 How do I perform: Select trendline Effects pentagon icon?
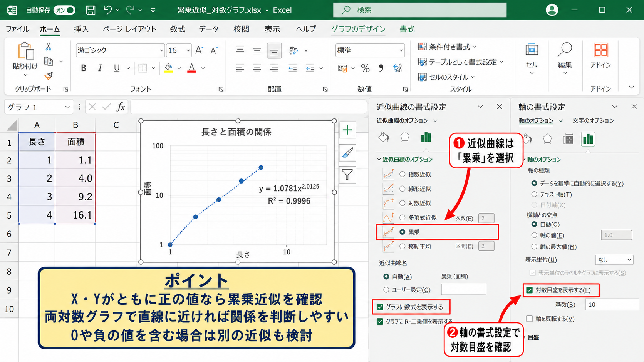pos(404,137)
